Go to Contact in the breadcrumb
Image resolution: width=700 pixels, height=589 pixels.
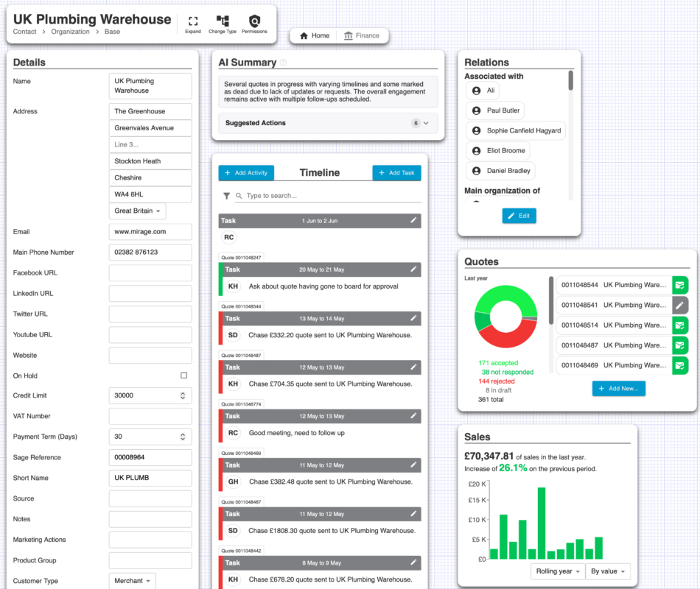[24, 32]
